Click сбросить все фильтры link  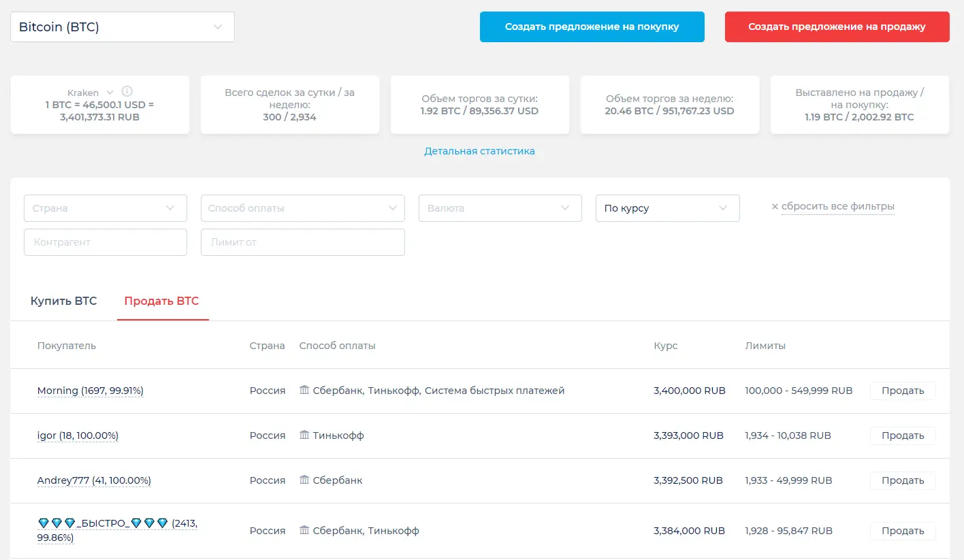click(838, 206)
